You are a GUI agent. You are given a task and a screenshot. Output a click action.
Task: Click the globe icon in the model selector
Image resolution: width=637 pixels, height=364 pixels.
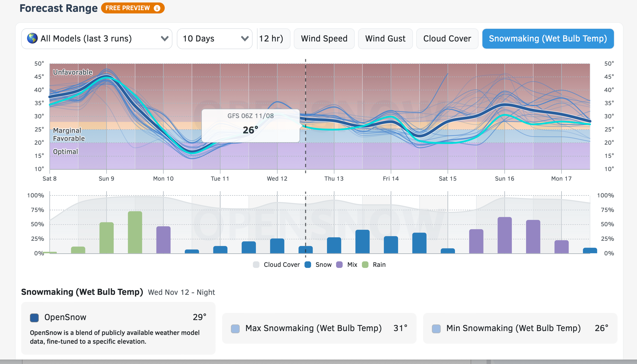pos(32,38)
